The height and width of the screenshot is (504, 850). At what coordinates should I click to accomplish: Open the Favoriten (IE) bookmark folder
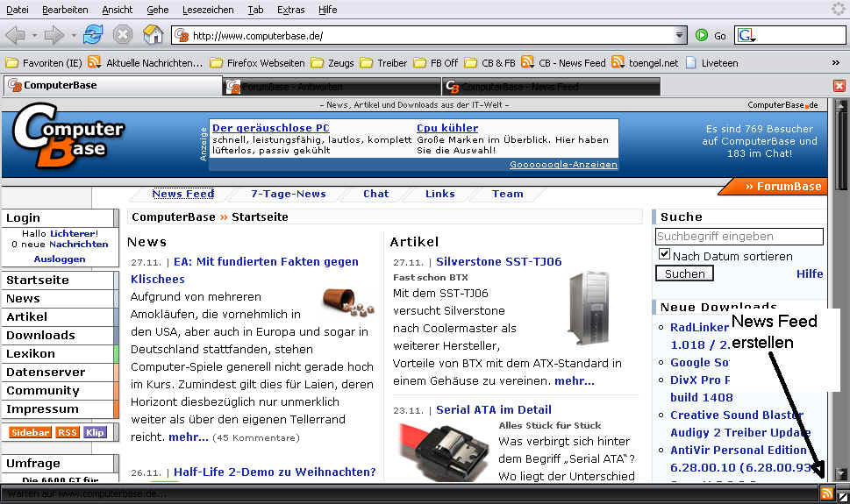pyautogui.click(x=43, y=63)
